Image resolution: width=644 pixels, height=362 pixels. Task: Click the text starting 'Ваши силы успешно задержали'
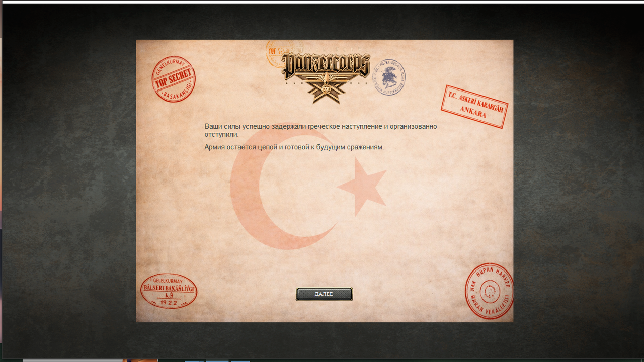[x=320, y=130]
